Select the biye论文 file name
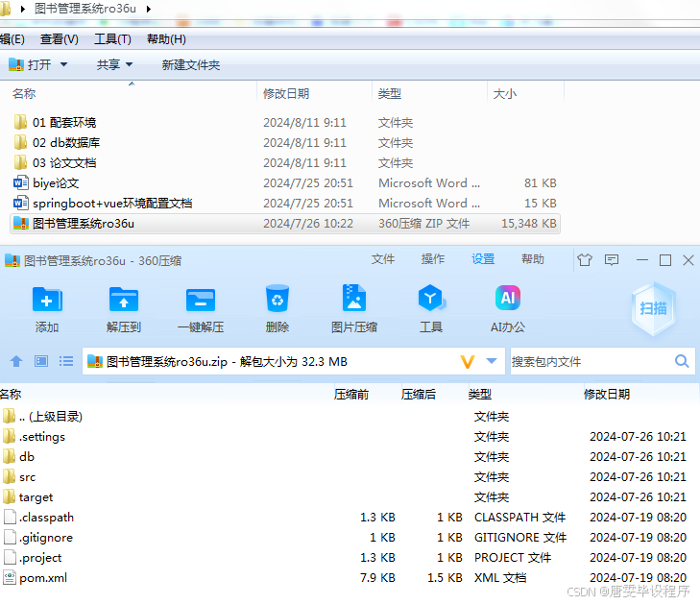 56,183
